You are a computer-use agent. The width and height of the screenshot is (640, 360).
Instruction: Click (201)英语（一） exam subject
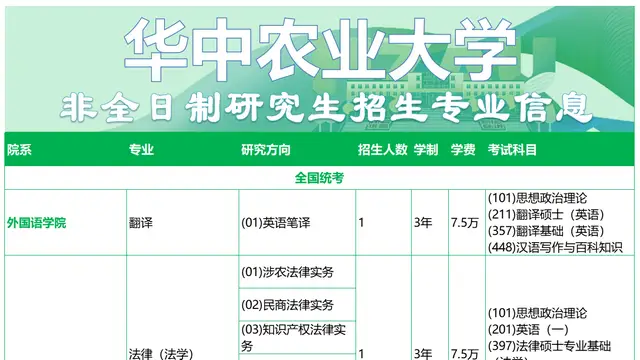point(528,330)
